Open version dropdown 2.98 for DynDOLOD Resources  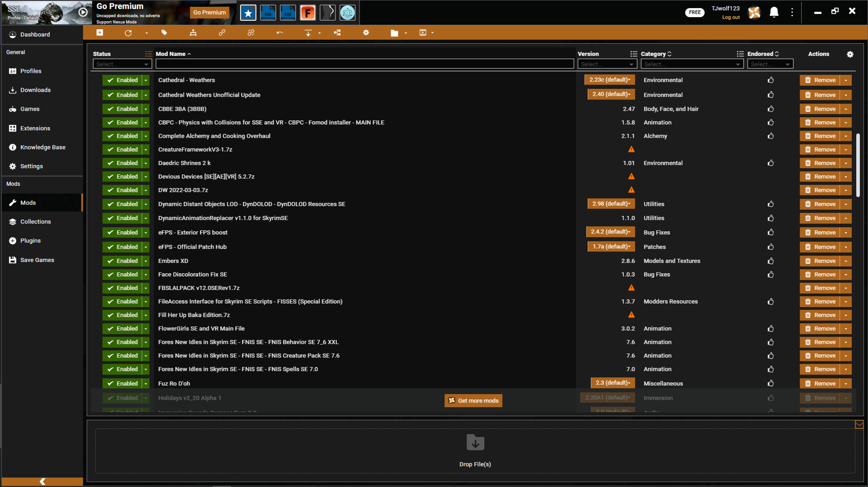click(611, 204)
